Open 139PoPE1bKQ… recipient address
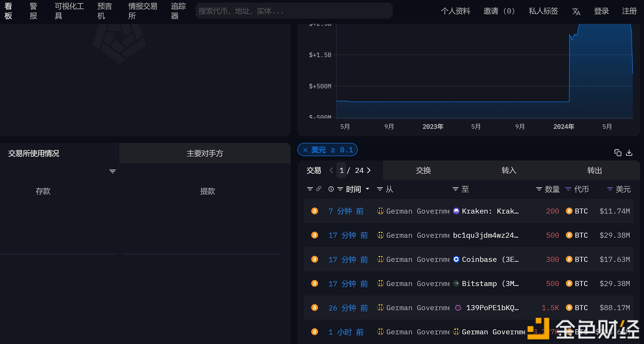This screenshot has height=344, width=644. [492, 308]
